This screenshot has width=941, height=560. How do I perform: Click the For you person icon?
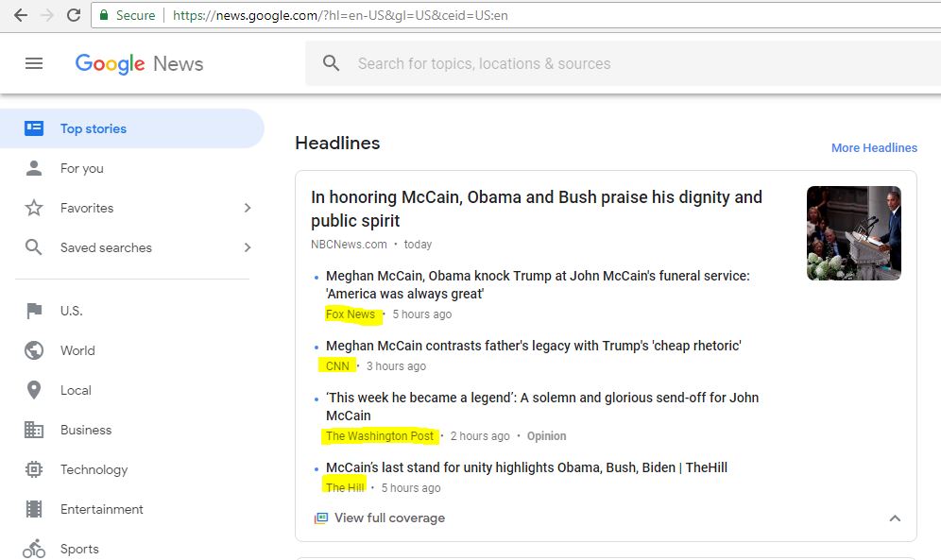tap(34, 168)
